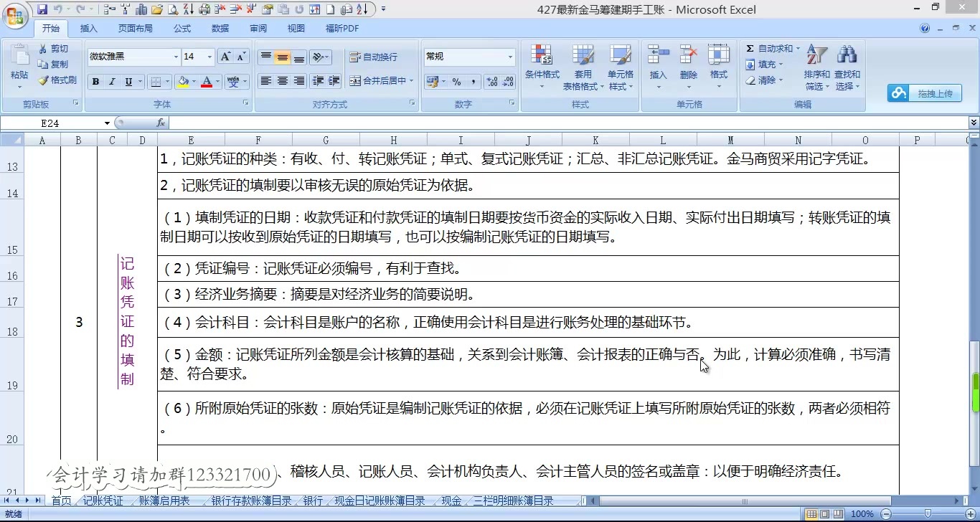Set bottom vertical alignment
Image resolution: width=980 pixels, height=522 pixels.
click(x=299, y=57)
